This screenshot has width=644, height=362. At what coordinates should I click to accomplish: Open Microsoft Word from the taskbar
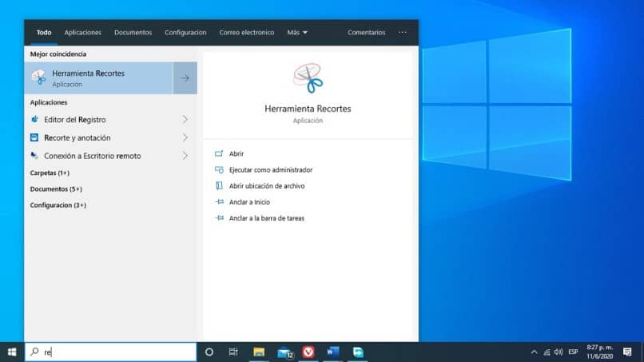[332, 352]
